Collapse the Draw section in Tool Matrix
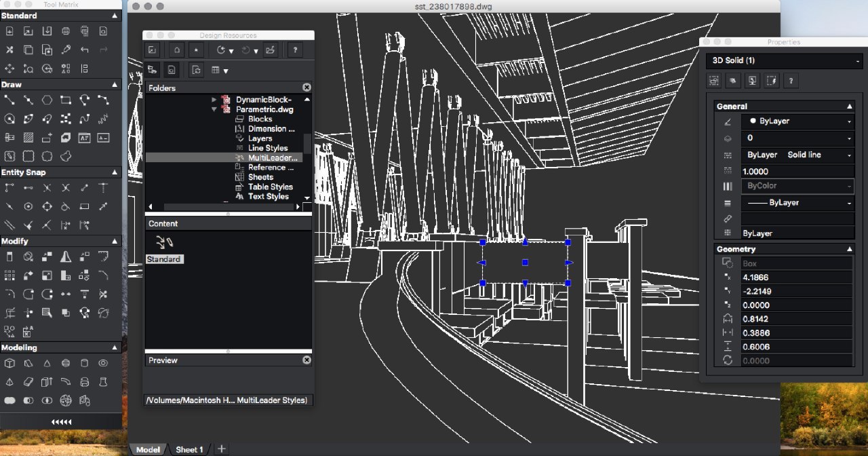This screenshot has height=456, width=868. [115, 85]
